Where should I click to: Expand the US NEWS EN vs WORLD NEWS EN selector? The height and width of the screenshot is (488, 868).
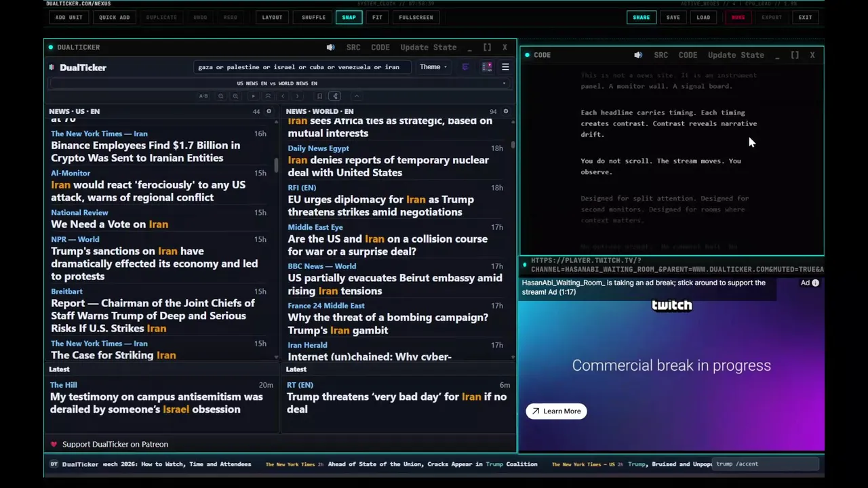(x=277, y=83)
